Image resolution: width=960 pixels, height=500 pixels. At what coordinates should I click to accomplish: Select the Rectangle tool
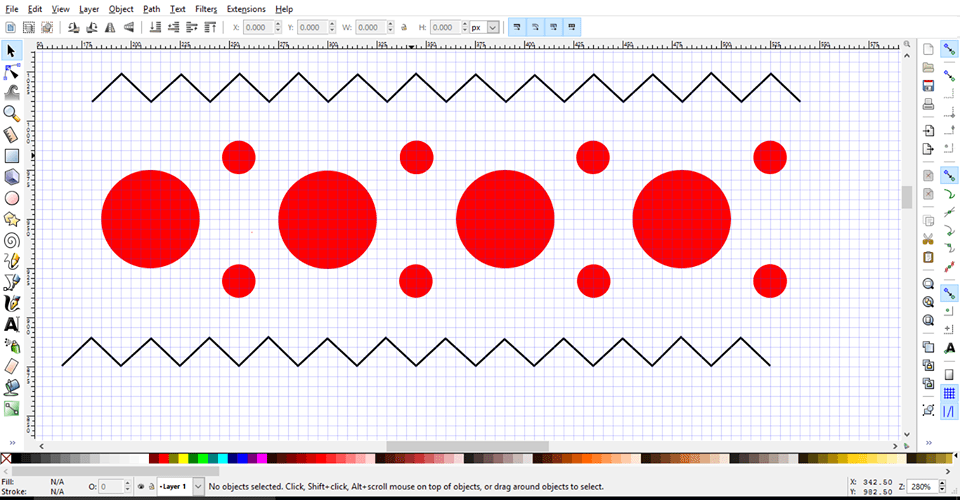click(11, 156)
